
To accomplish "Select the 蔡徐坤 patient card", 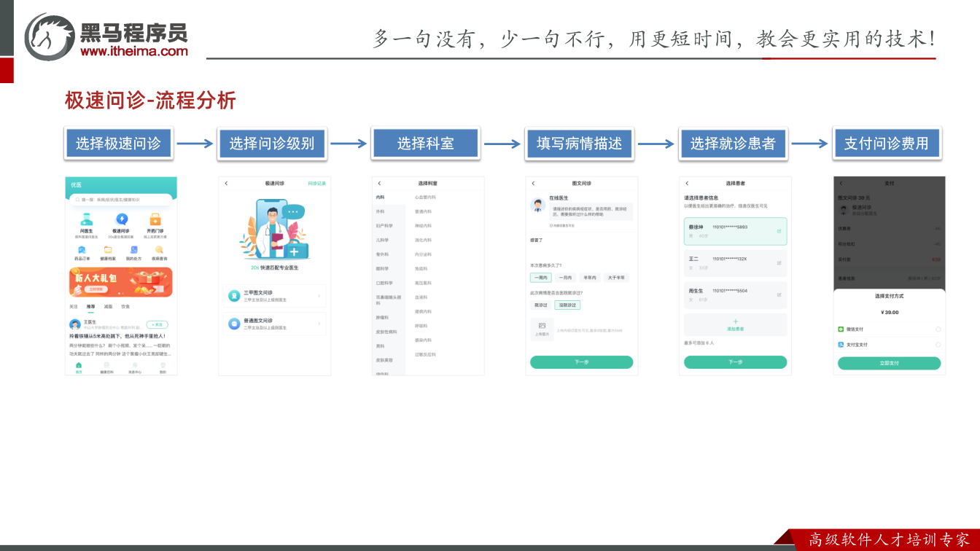I will click(735, 231).
